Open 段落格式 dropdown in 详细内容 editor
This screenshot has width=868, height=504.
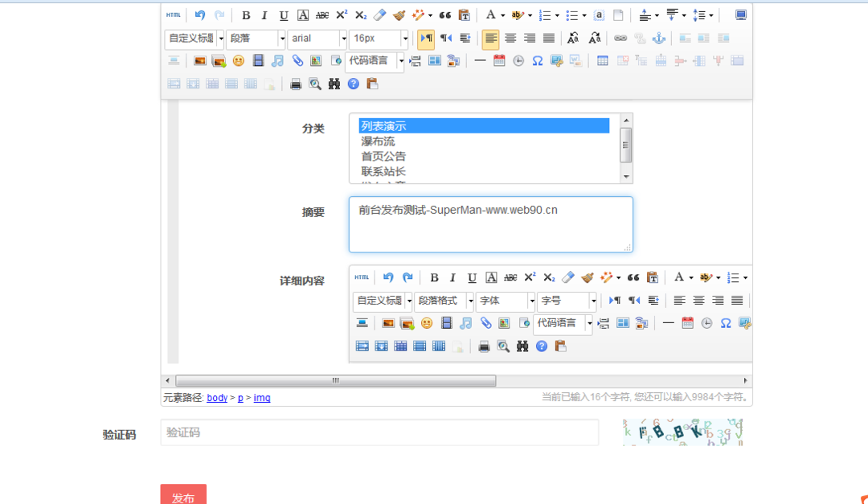(x=444, y=301)
